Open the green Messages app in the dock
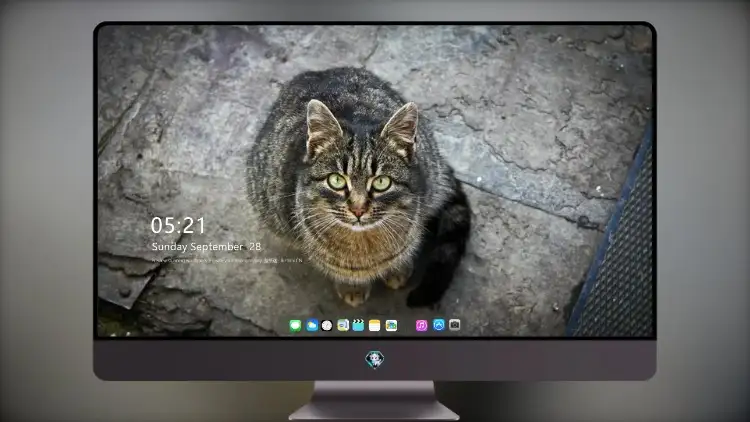 [295, 325]
